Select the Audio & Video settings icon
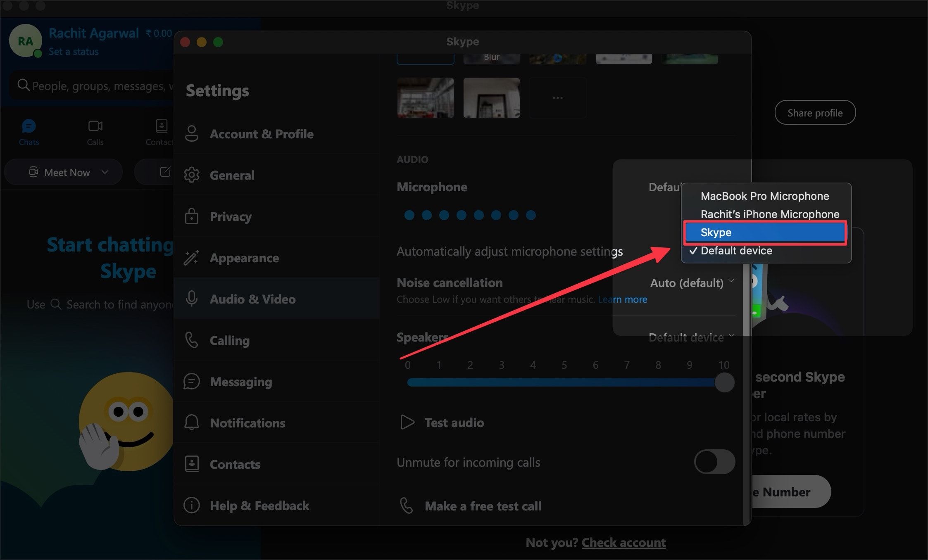Viewport: 928px width, 560px height. click(192, 299)
